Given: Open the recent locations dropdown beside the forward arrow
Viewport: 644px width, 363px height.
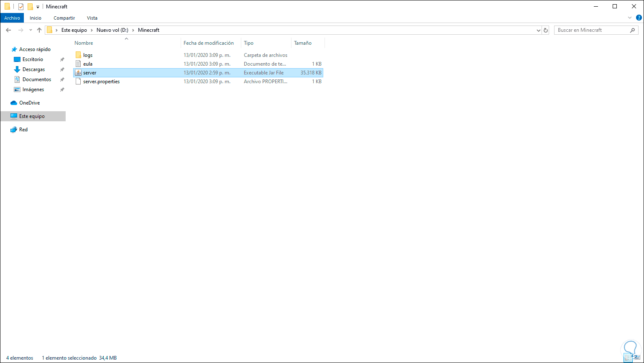Looking at the screenshot, I should (x=31, y=30).
